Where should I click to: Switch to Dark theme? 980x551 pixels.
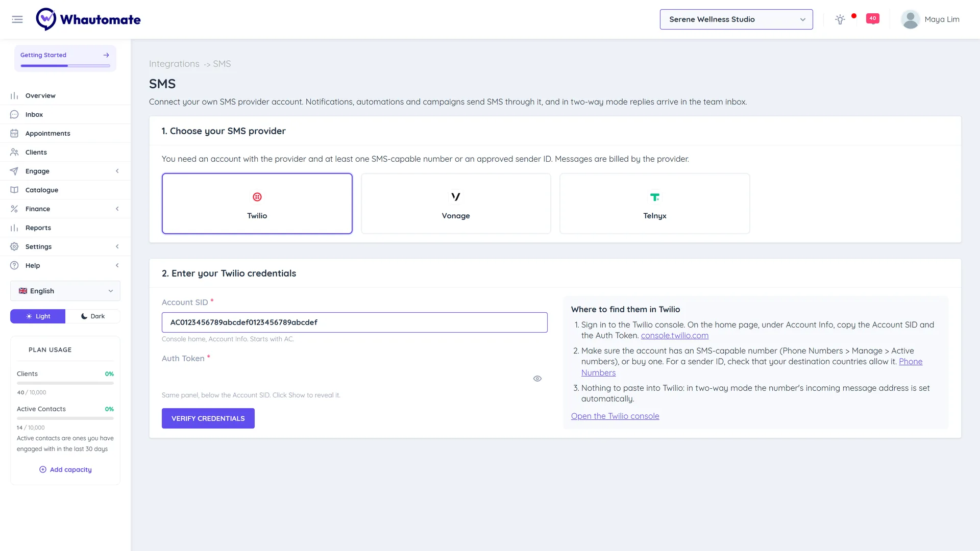click(x=93, y=316)
